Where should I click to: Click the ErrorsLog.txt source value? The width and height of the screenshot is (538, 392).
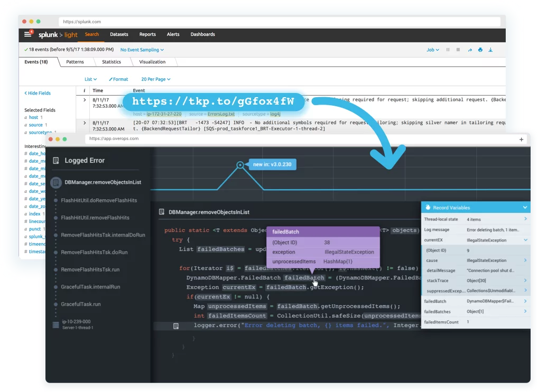pyautogui.click(x=221, y=114)
